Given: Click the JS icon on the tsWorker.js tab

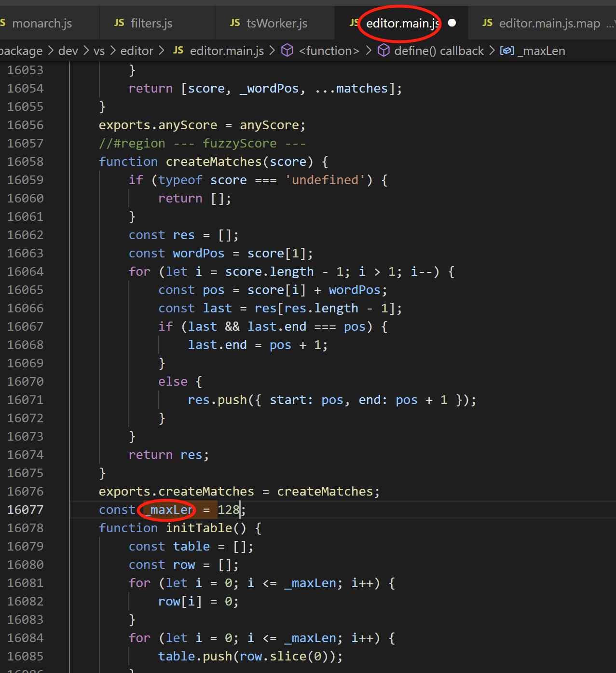Looking at the screenshot, I should (235, 23).
